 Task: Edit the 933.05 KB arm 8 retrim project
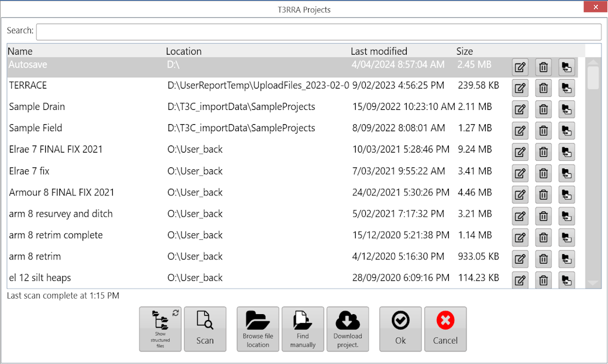point(520,258)
